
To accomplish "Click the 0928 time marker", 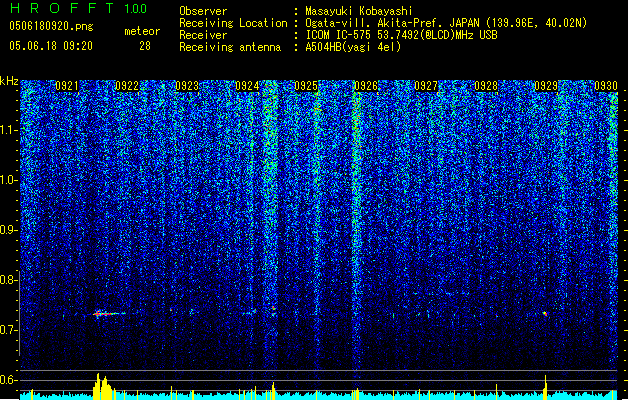I will point(486,86).
